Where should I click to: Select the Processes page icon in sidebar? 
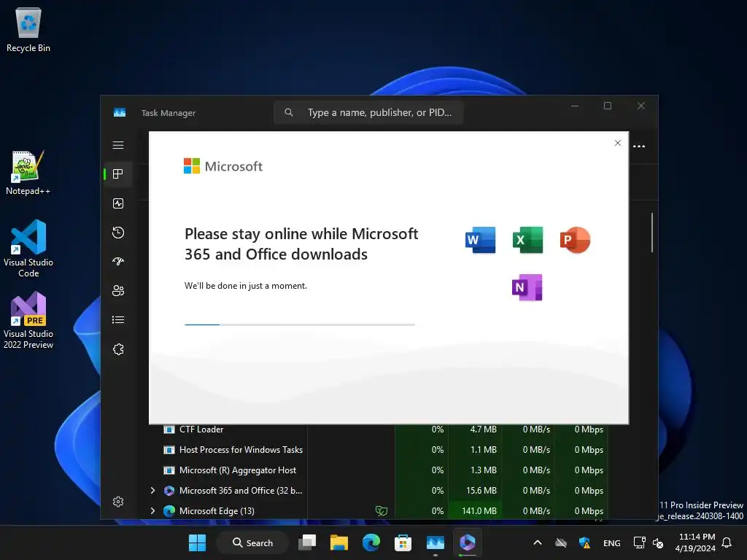118,174
